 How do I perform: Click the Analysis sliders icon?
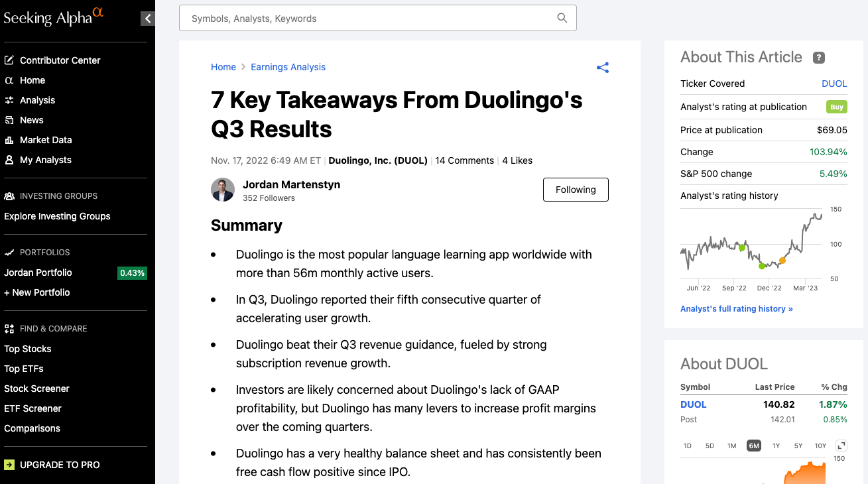(x=9, y=100)
